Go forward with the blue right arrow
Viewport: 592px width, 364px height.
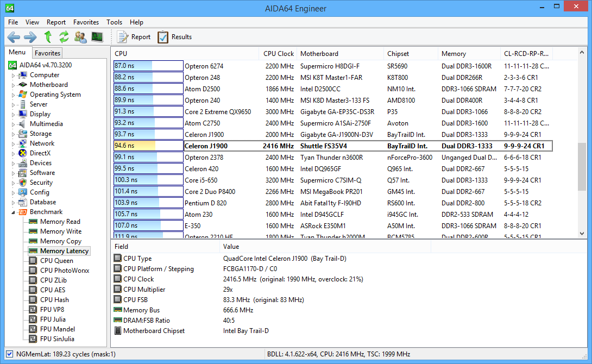tap(30, 37)
